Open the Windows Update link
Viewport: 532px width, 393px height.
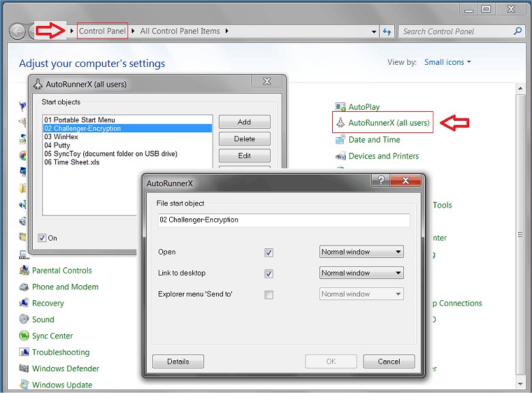[62, 385]
